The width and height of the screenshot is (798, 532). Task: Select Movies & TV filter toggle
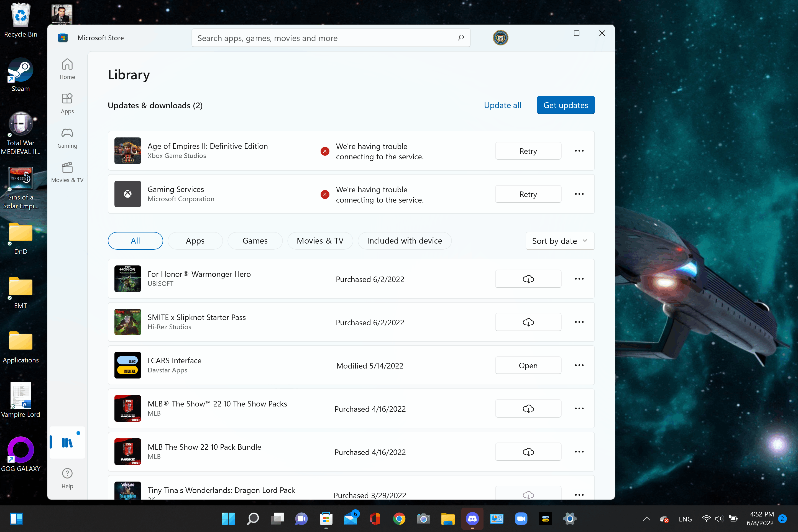[320, 241]
